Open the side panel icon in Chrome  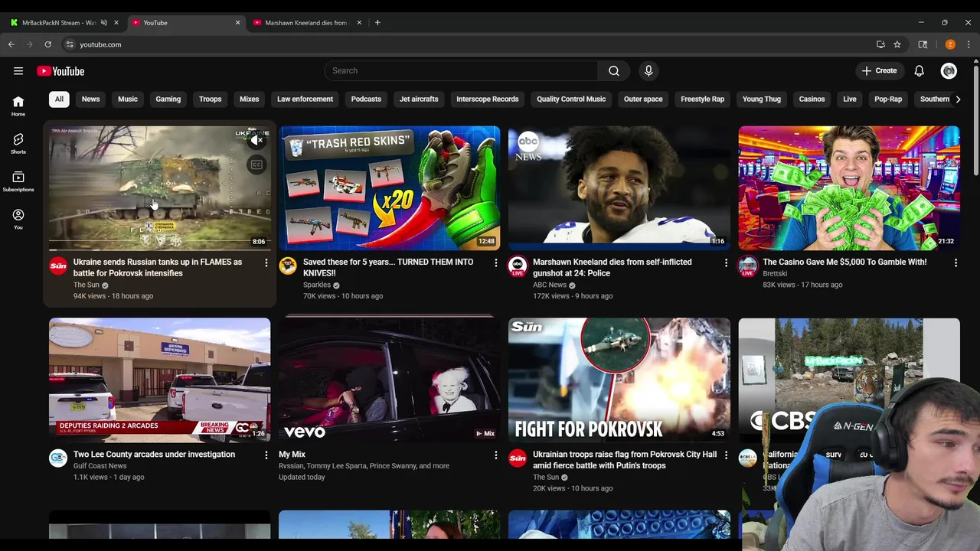(923, 44)
